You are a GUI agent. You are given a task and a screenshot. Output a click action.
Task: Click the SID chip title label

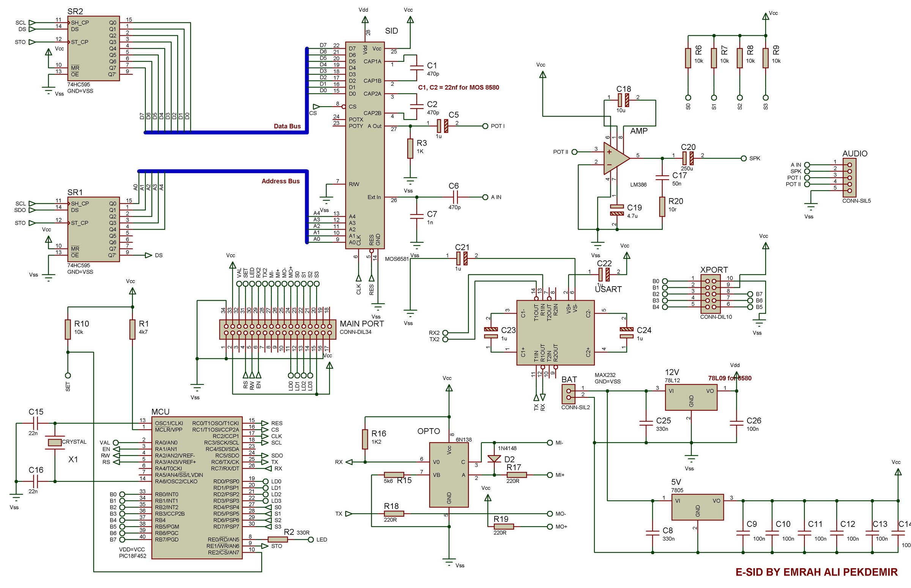coord(392,31)
